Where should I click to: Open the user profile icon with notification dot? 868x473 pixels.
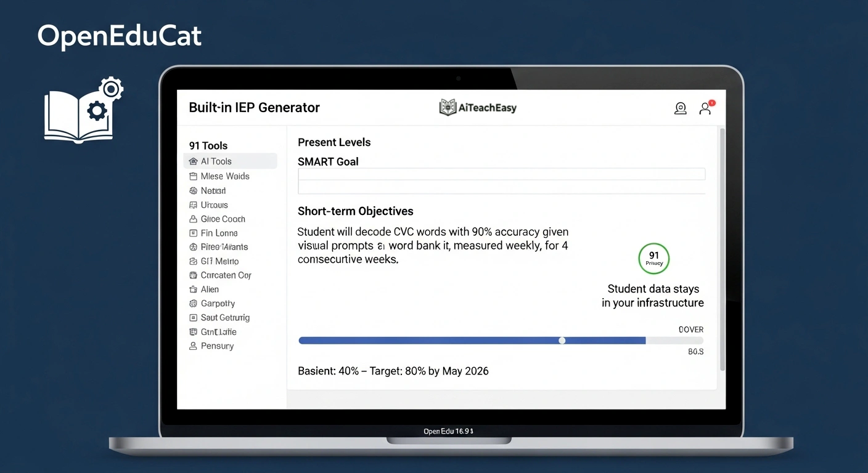(x=706, y=108)
